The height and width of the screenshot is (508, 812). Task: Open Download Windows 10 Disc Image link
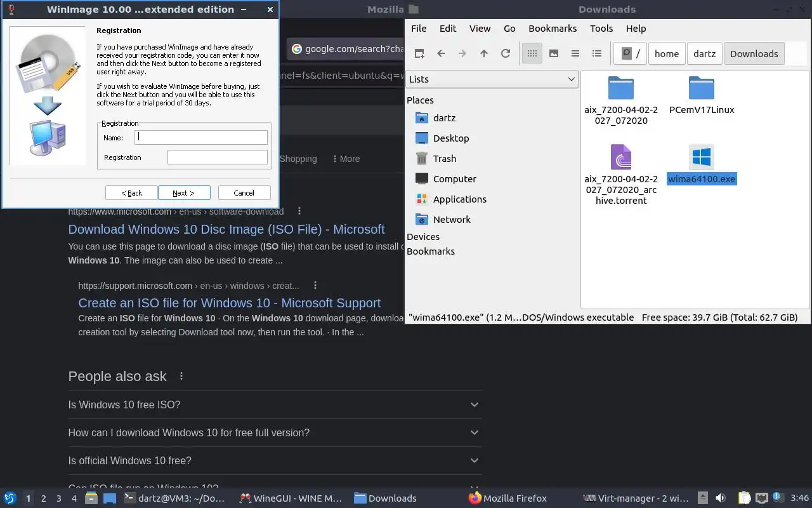coord(226,229)
